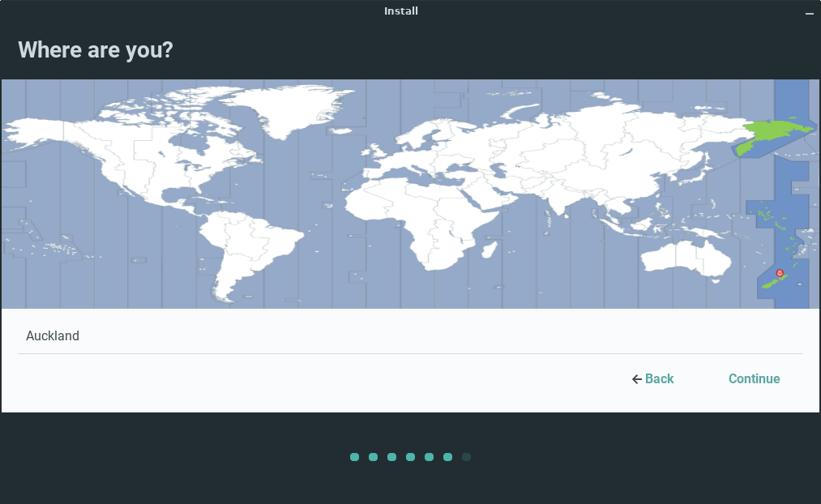
Task: Click the last dimmed progress dot
Action: [466, 457]
